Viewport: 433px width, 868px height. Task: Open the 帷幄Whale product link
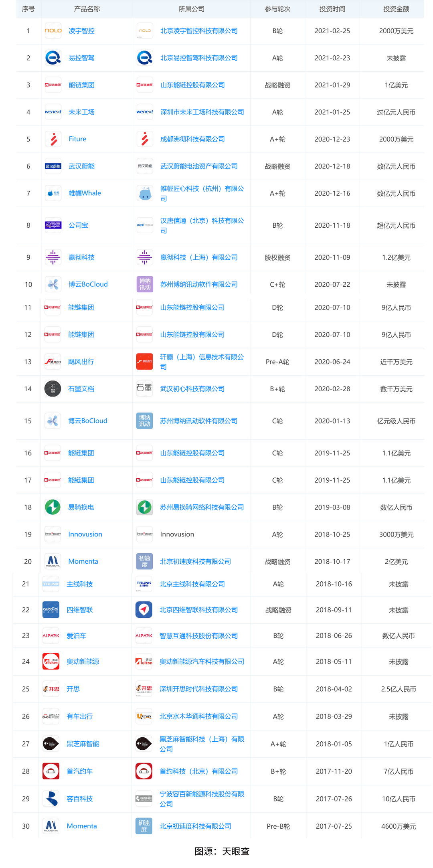[85, 193]
